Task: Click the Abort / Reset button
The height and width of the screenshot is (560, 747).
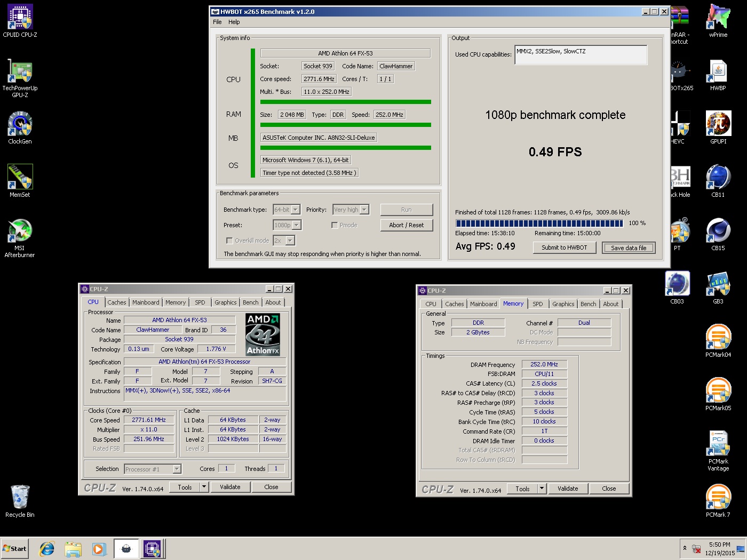Action: (407, 225)
